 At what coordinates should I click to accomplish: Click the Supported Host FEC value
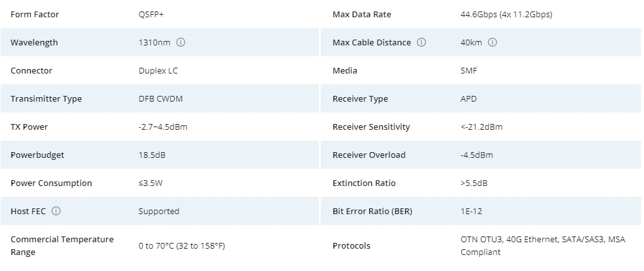pos(159,212)
